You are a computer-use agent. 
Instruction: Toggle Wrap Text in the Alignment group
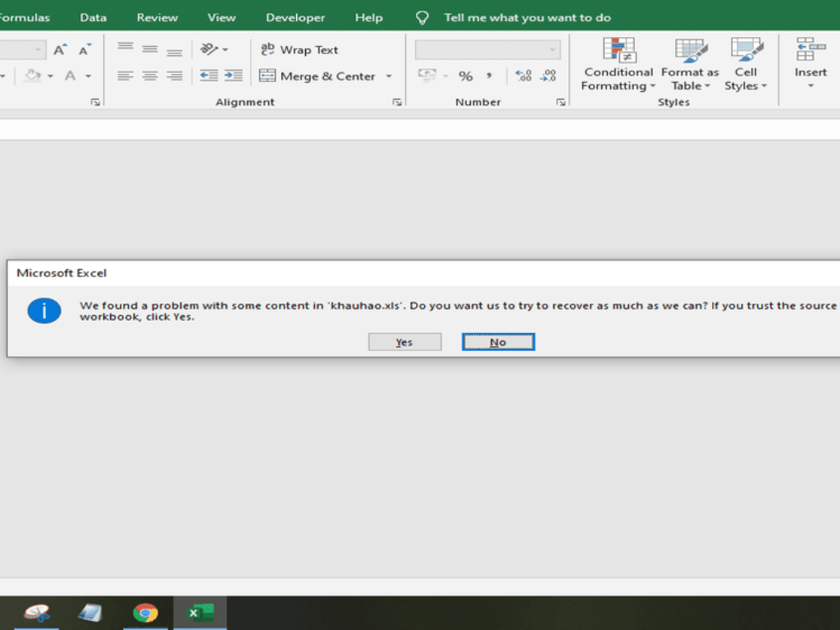pos(299,50)
